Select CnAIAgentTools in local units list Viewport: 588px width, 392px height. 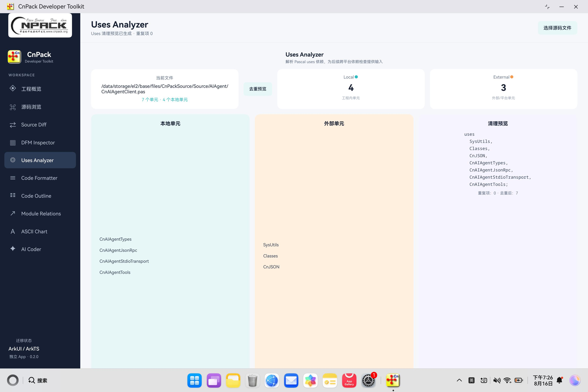(115, 272)
